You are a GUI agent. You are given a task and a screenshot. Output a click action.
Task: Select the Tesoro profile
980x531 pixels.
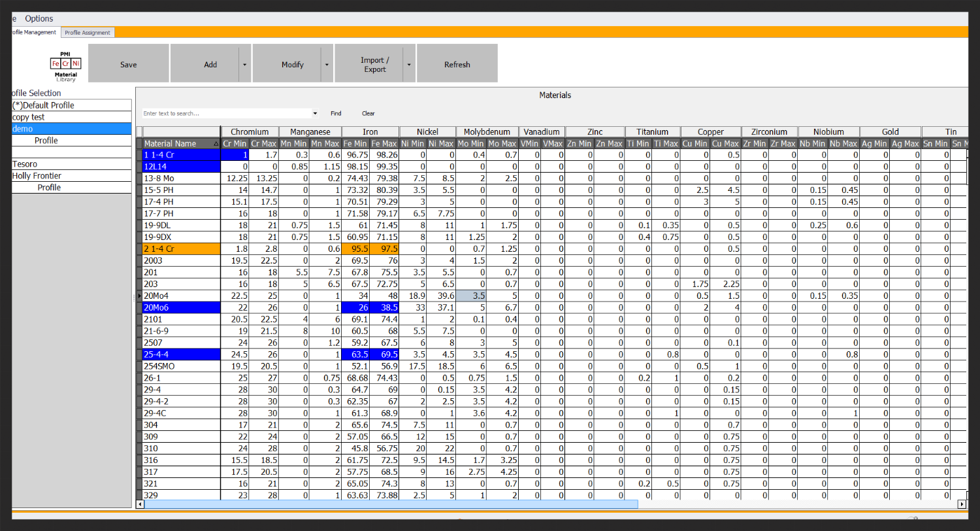pos(25,164)
